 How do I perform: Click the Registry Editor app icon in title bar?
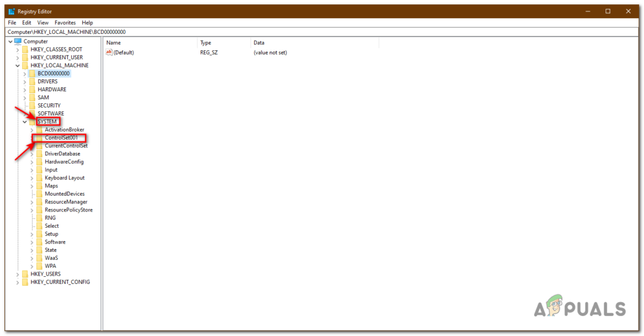[11, 11]
